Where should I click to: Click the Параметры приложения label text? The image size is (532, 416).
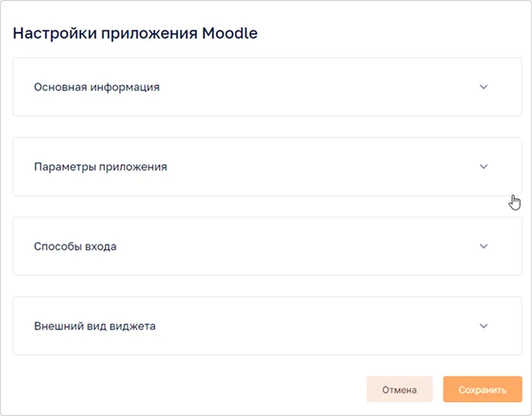(x=100, y=166)
